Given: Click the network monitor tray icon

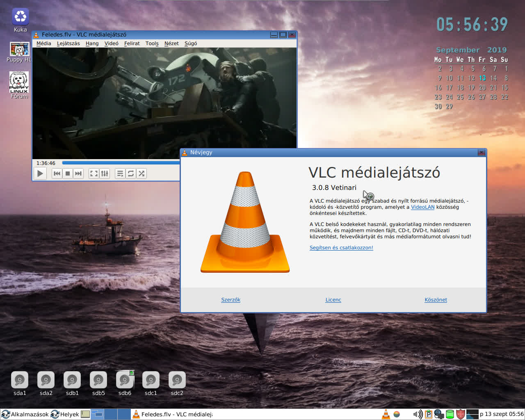Looking at the screenshot, I should coord(439,414).
